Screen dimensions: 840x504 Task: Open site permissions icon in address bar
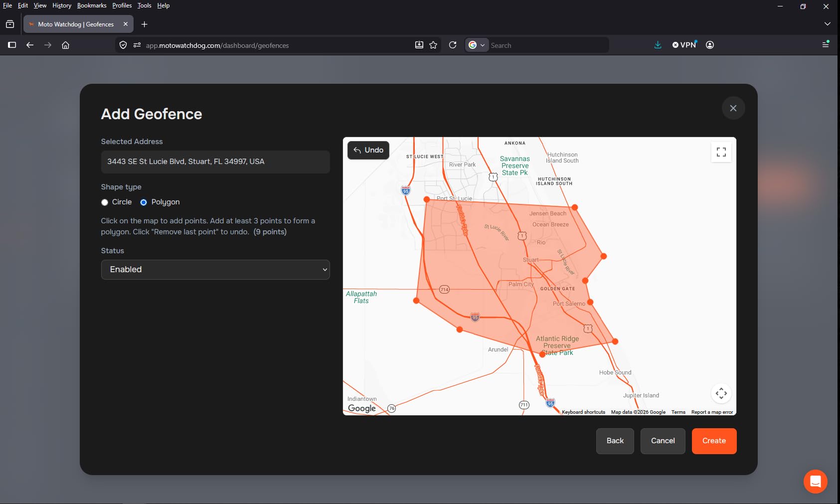click(137, 45)
